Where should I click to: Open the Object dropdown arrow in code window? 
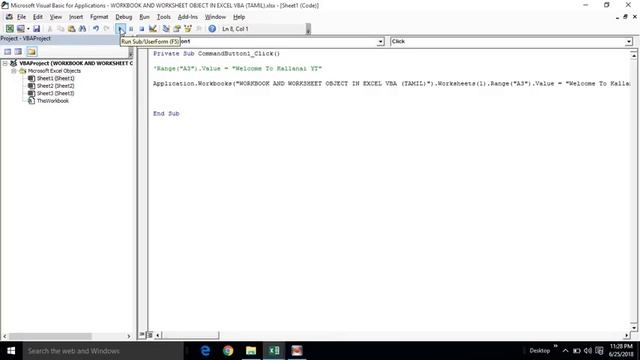pos(380,42)
